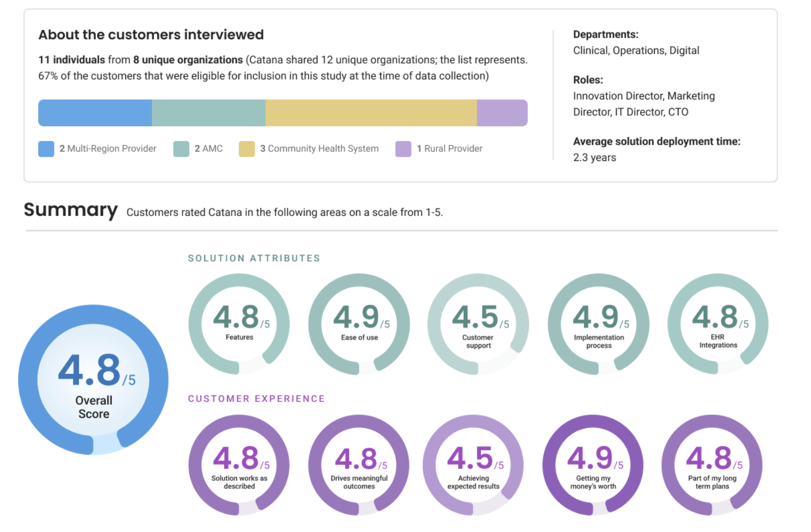Click the Drives meaningful outcomes circle

pos(359,465)
